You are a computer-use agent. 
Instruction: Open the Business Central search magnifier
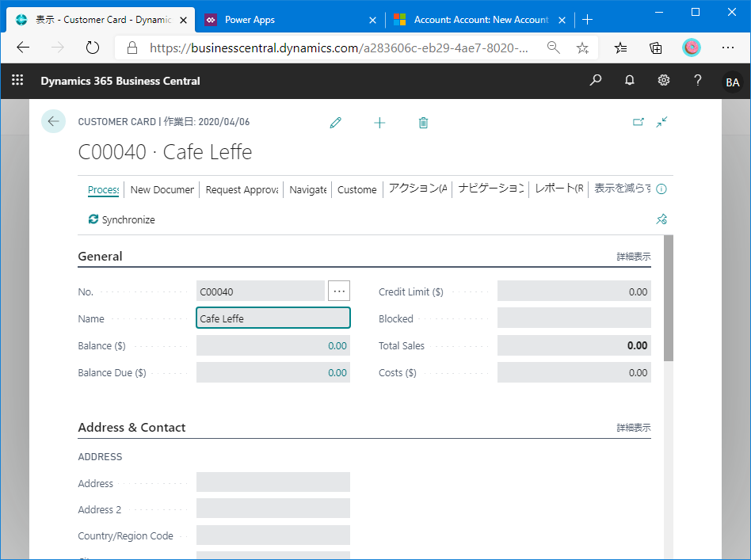tap(596, 80)
